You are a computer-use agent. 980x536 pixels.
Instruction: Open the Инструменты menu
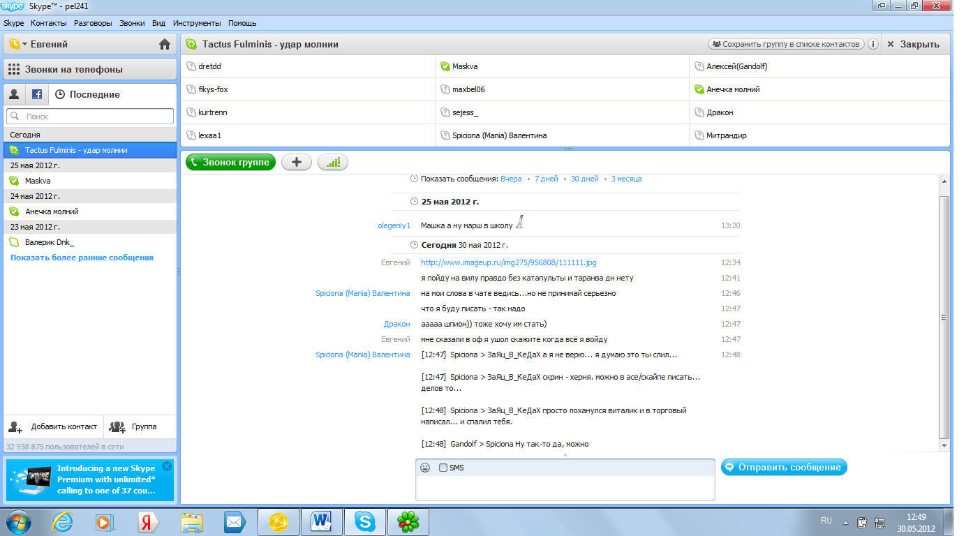pos(197,23)
